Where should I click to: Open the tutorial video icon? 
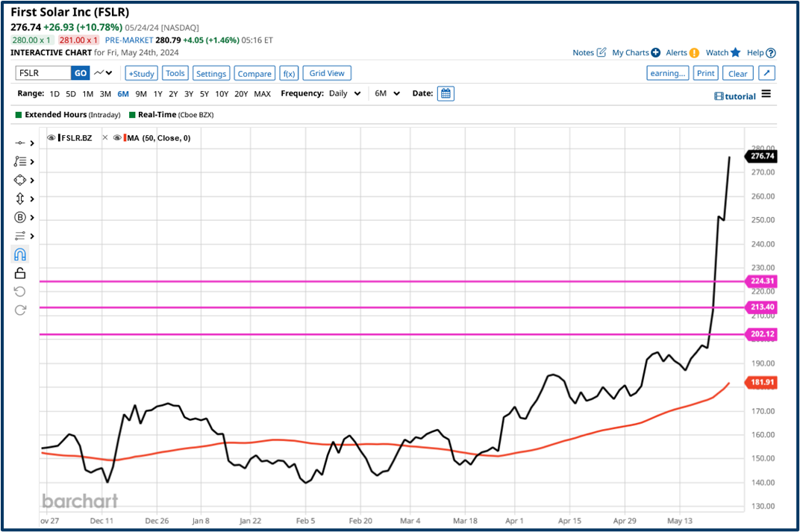point(718,96)
